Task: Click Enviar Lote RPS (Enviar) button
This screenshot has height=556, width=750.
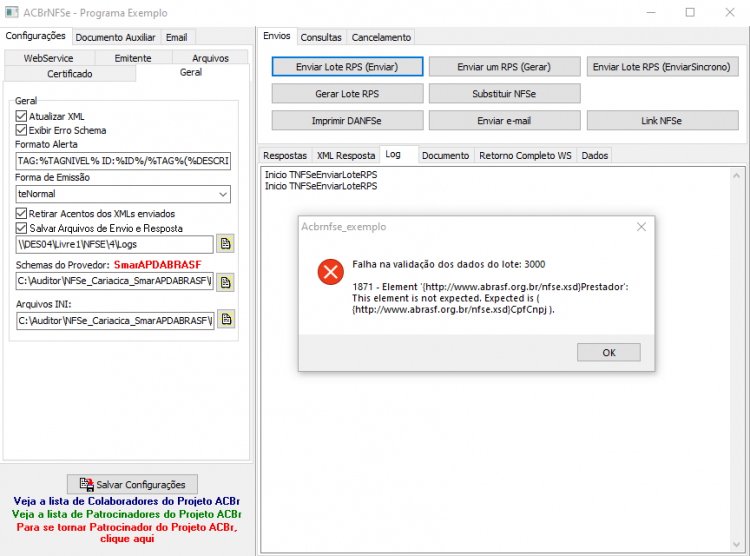Action: [x=347, y=67]
